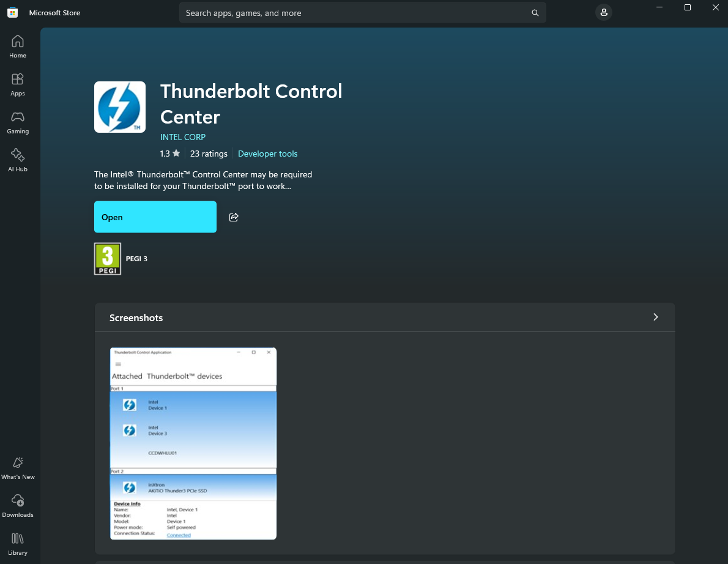Image resolution: width=728 pixels, height=564 pixels.
Task: Click the PEGI 3 rating badge
Action: (x=108, y=259)
